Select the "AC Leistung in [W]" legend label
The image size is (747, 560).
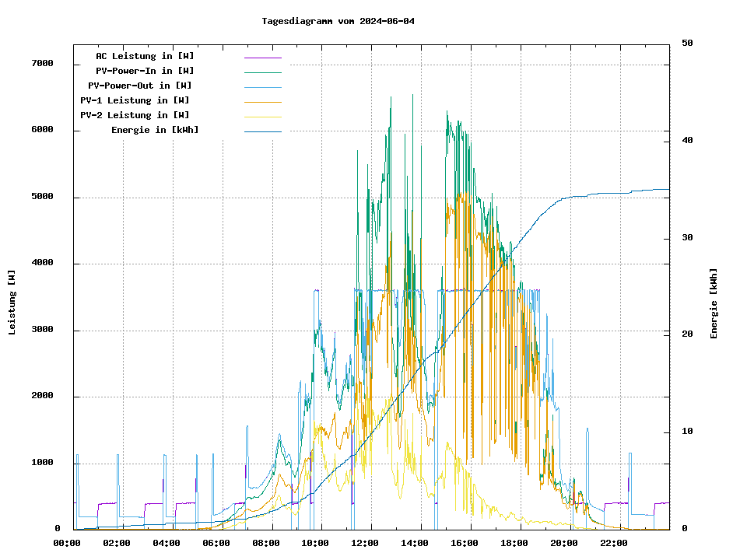tap(145, 56)
